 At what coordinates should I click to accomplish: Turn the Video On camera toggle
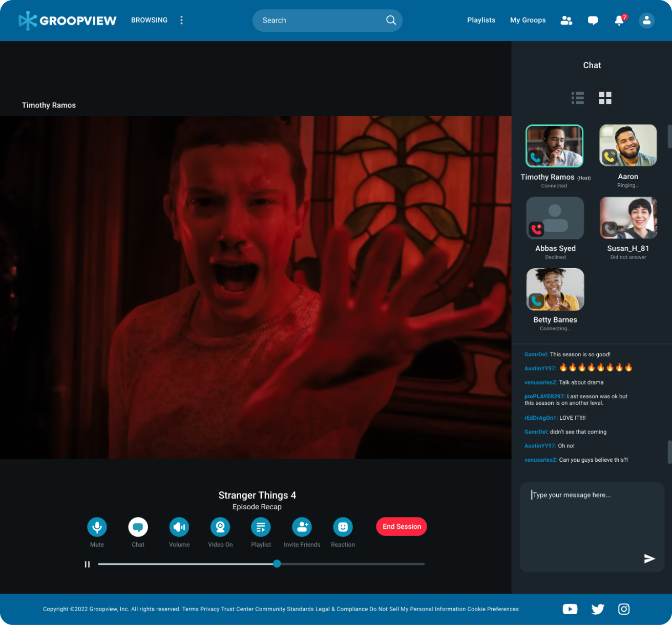[220, 527]
